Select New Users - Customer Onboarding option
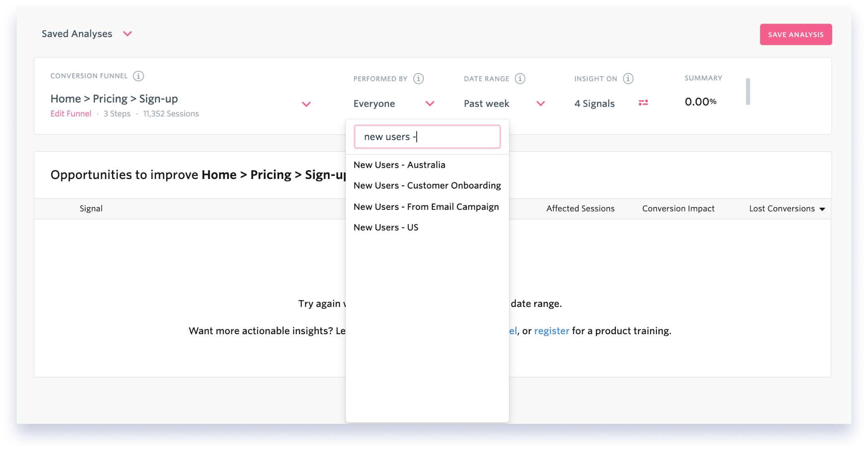Viewport: 868px width, 451px height. point(428,185)
